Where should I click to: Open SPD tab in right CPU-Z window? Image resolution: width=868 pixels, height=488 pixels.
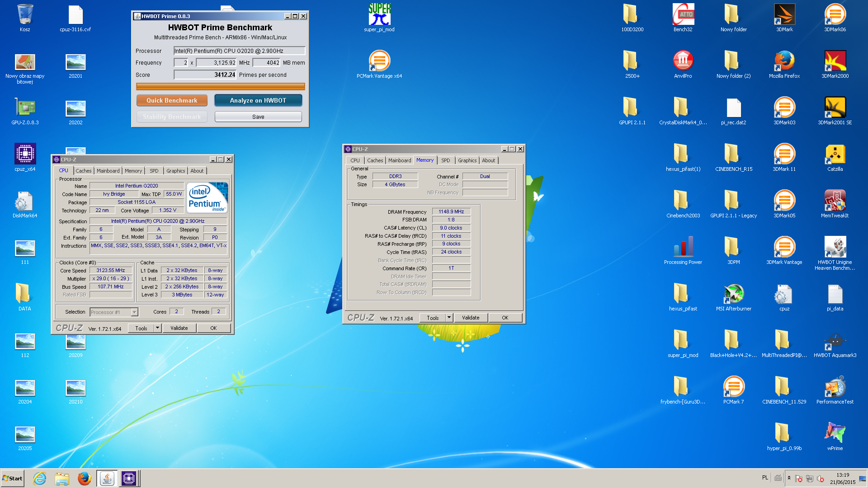(x=446, y=160)
